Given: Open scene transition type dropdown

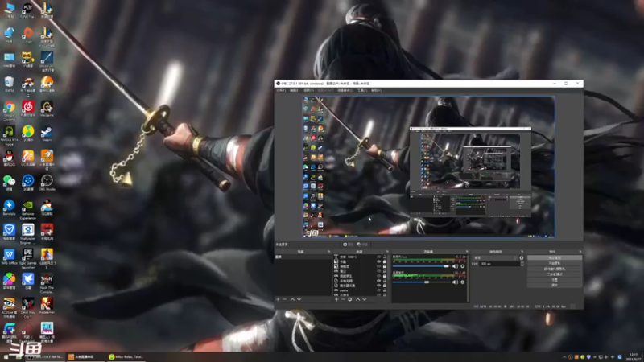Looking at the screenshot, I should click(x=495, y=258).
